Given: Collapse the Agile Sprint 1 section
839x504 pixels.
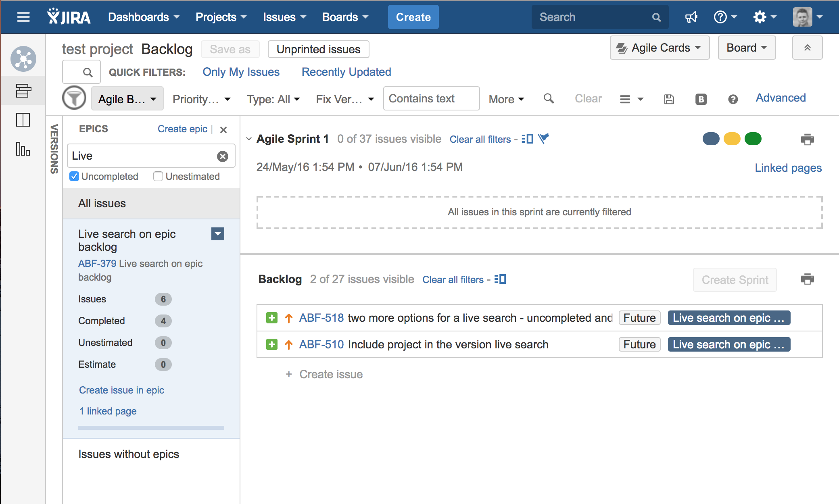Looking at the screenshot, I should [x=249, y=139].
